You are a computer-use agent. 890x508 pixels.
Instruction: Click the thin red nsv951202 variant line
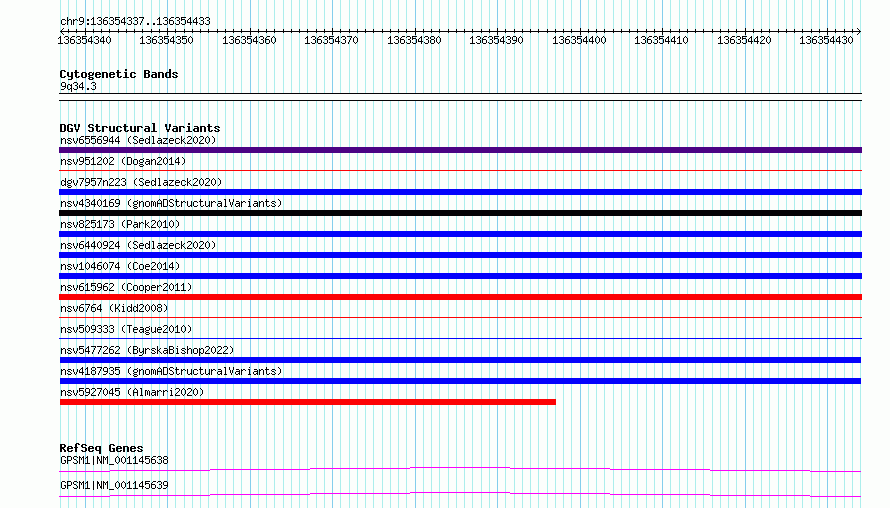(460, 170)
